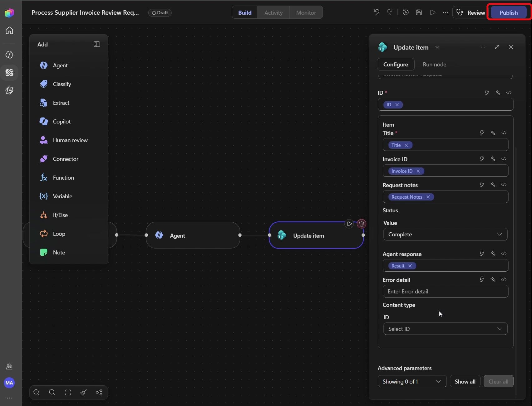Screen dimensions: 532x406
Task: Click the ID input field in Update item panel
Action: [445, 104]
